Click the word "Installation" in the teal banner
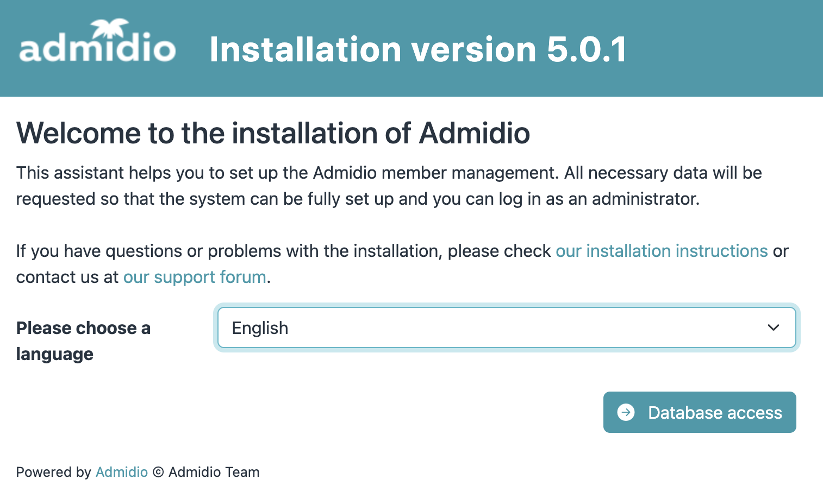This screenshot has height=504, width=823. point(305,49)
